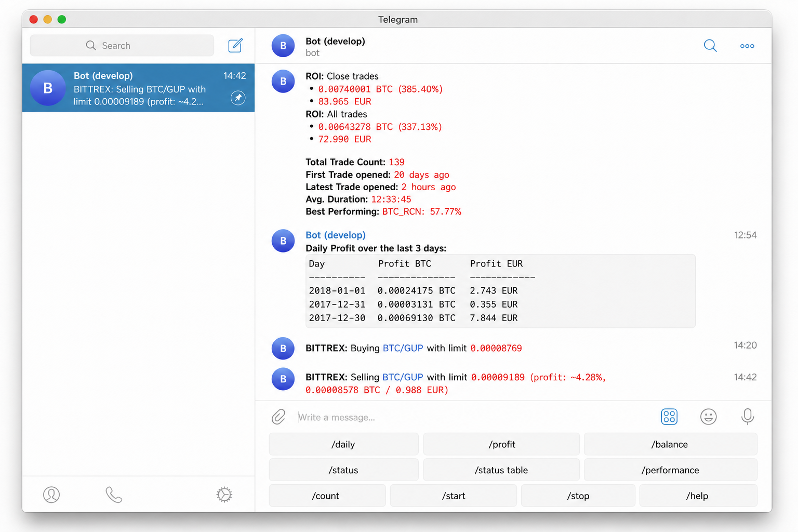Click the Latest Trade opened 2 hours ago text

point(381,187)
